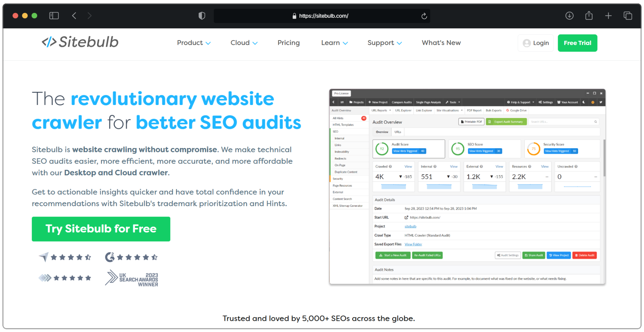This screenshot has height=332, width=644.
Task: Open Safari's share sheet icon
Action: (589, 15)
